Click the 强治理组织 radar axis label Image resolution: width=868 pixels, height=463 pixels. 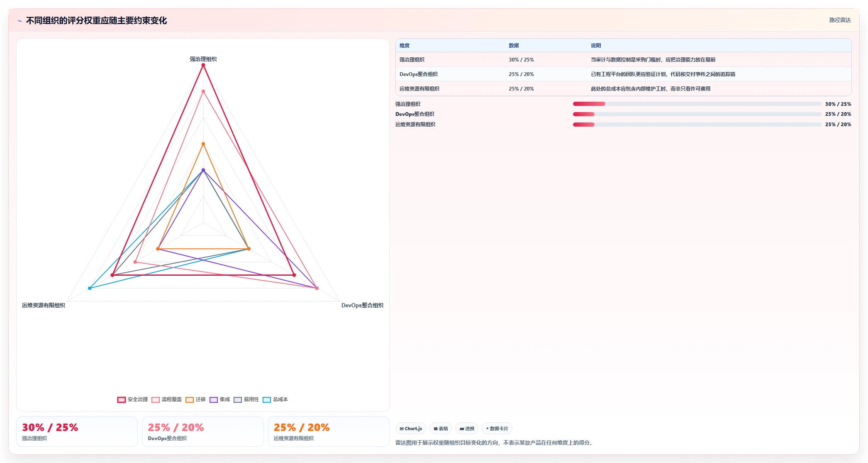[203, 59]
